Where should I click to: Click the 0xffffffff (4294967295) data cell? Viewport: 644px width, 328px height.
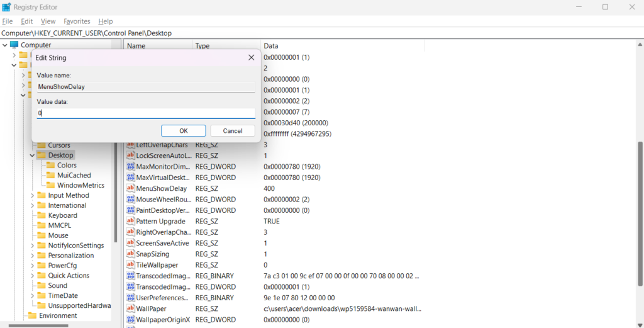point(297,134)
